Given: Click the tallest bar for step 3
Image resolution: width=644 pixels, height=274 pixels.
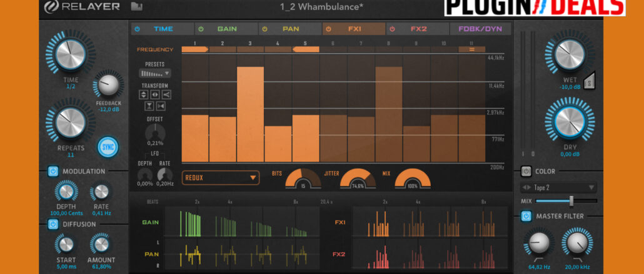Looking at the screenshot, I should (x=251, y=114).
